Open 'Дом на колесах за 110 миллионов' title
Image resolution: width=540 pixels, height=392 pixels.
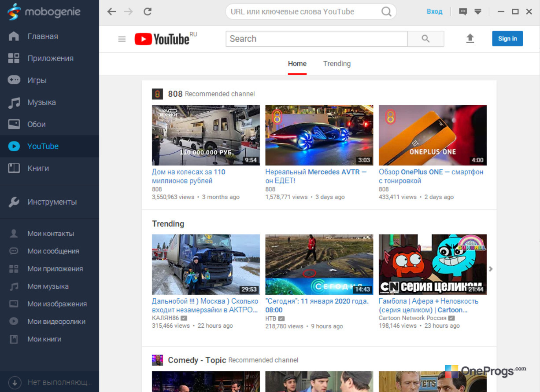pyautogui.click(x=189, y=176)
